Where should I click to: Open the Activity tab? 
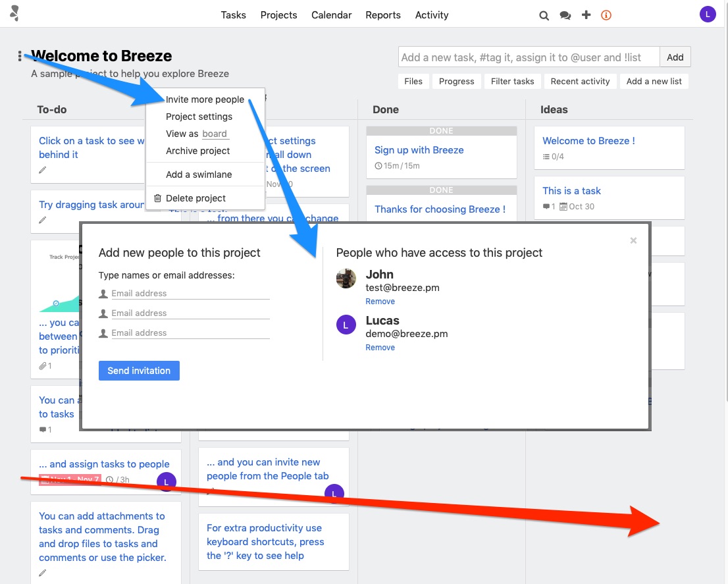point(432,15)
